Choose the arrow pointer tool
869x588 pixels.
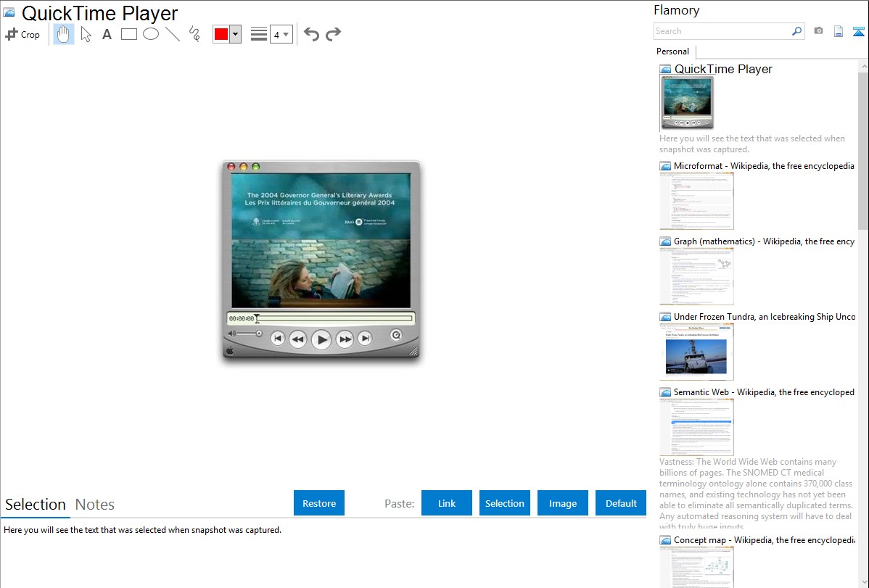pyautogui.click(x=86, y=34)
